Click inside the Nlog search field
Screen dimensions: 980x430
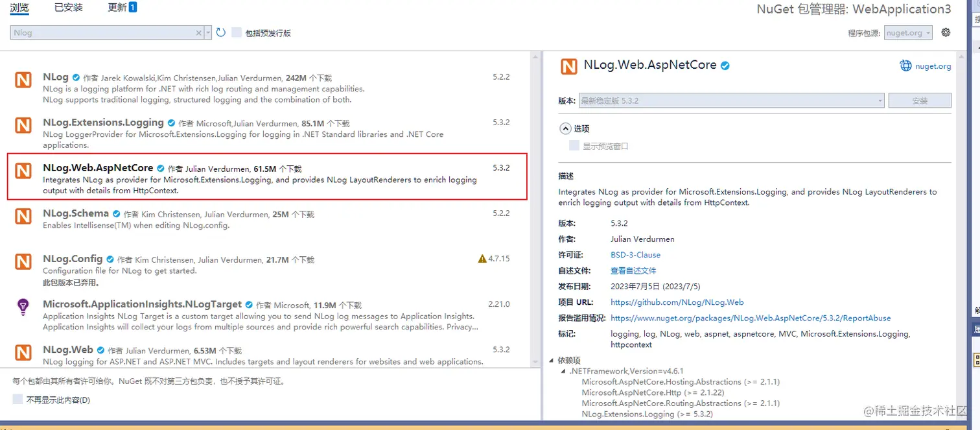[104, 32]
